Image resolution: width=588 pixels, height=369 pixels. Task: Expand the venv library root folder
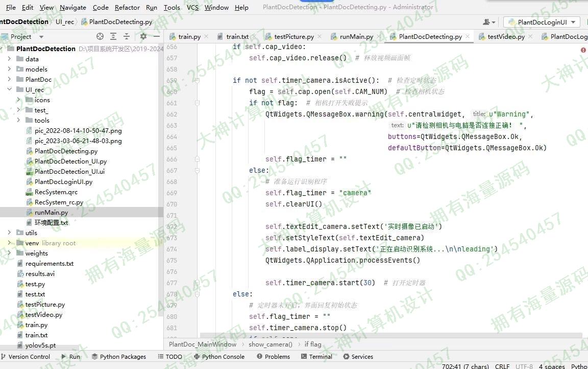(x=9, y=243)
